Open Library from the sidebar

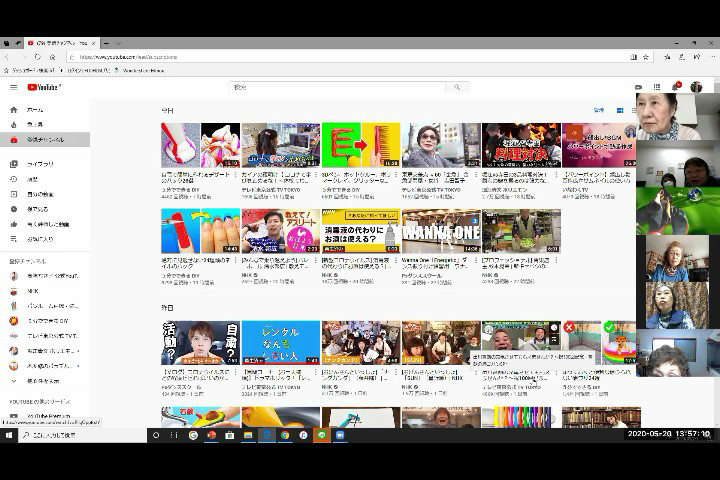click(x=40, y=163)
